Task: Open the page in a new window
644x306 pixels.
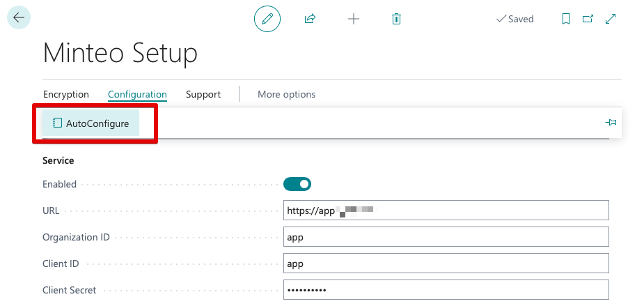Action: pyautogui.click(x=588, y=19)
